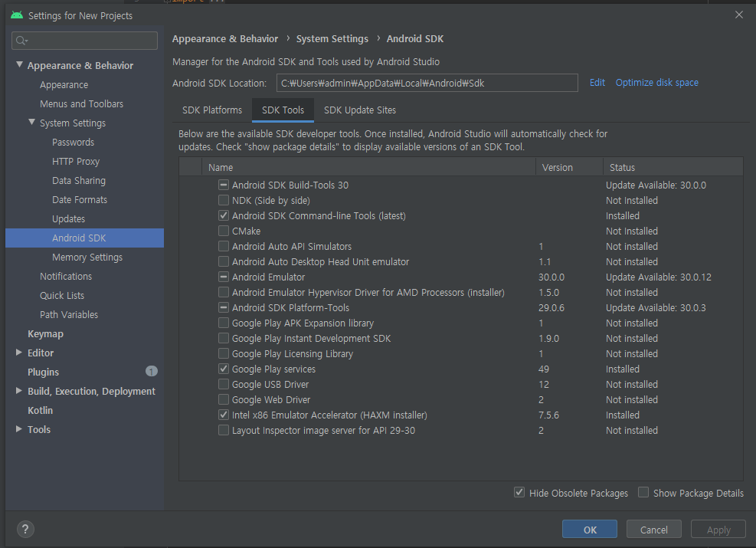
Task: Uncheck Google Play services
Action: [223, 369]
